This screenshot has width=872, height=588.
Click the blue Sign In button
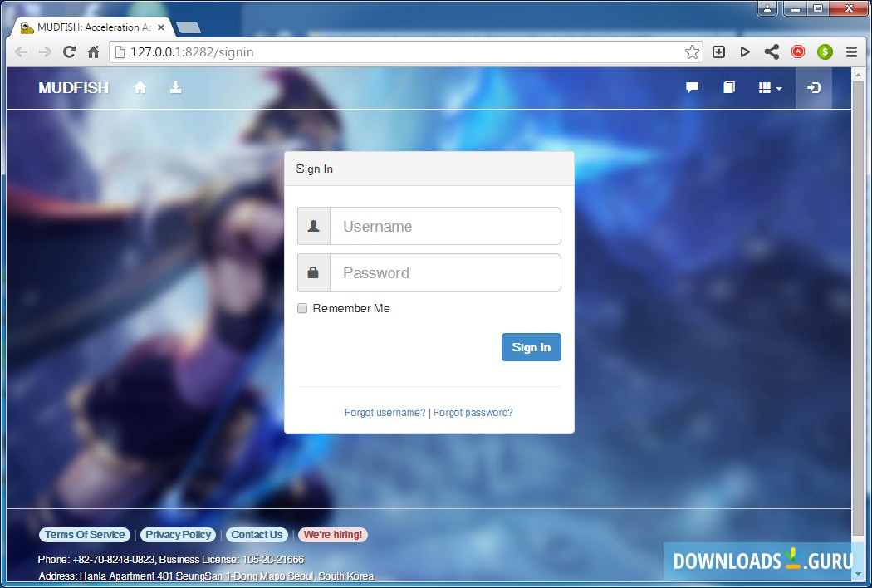coord(532,347)
